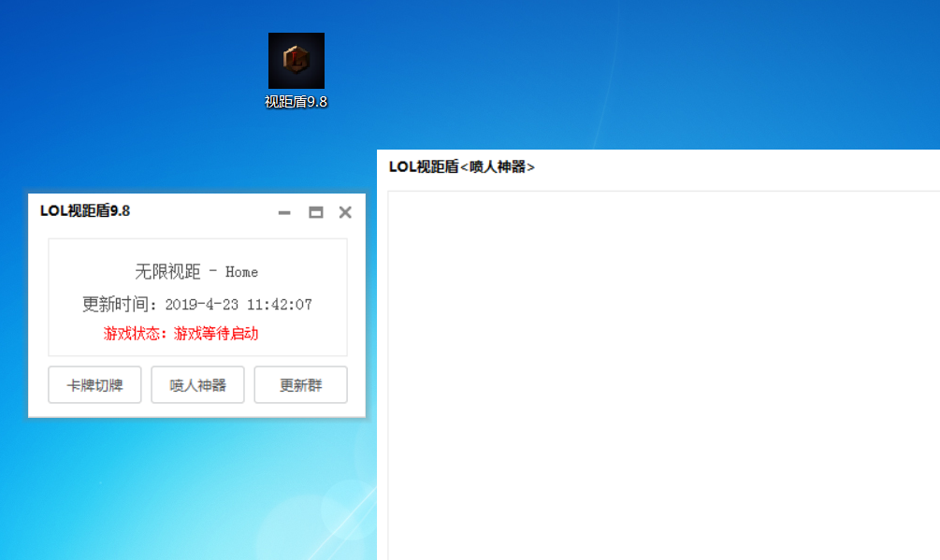Minimize the LOL视距盾9.8 window
The height and width of the screenshot is (560, 940).
[284, 212]
